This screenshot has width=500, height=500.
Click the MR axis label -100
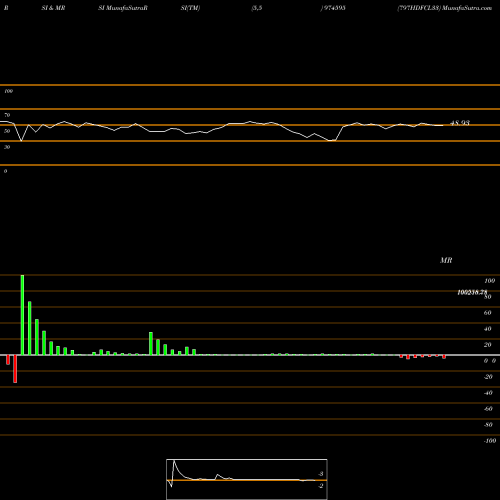pyautogui.click(x=490, y=441)
